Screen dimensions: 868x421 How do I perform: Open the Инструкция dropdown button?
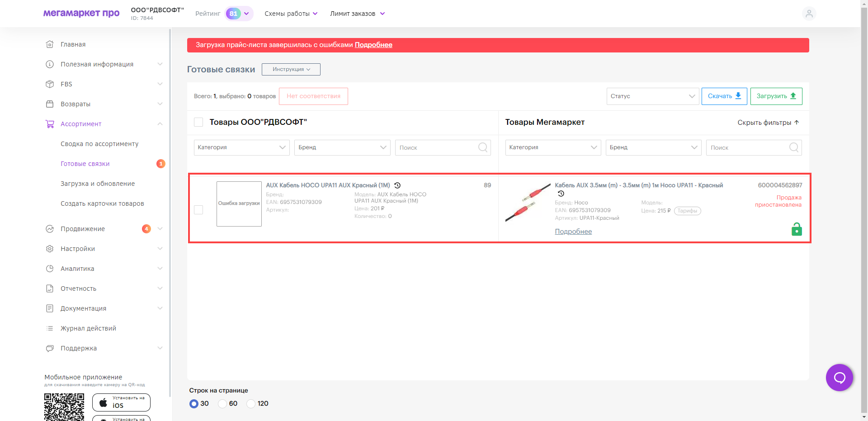291,69
